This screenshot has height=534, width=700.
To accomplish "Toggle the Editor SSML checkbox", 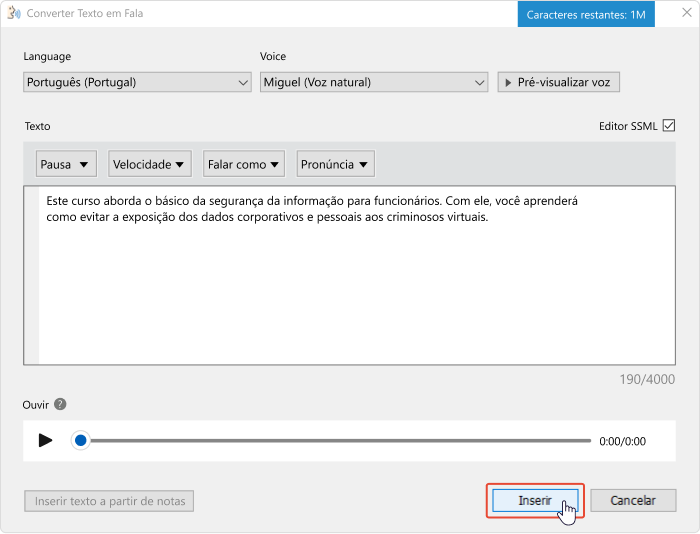I will [669, 125].
